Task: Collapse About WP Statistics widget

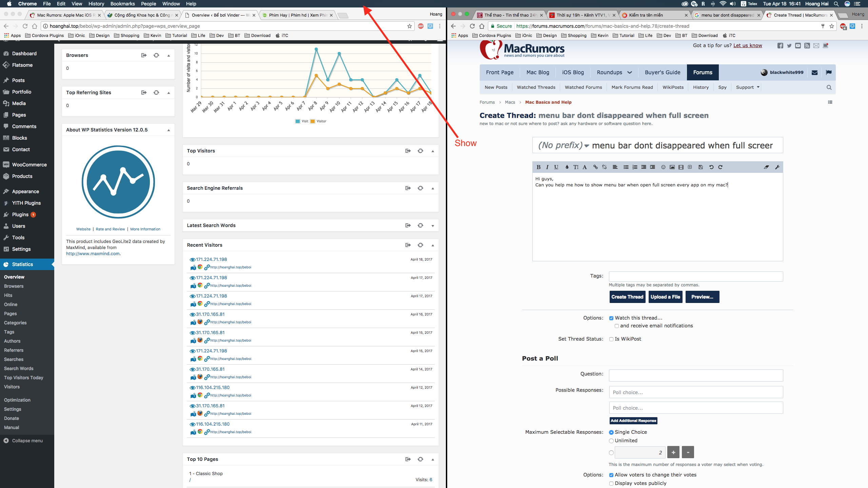Action: [169, 130]
